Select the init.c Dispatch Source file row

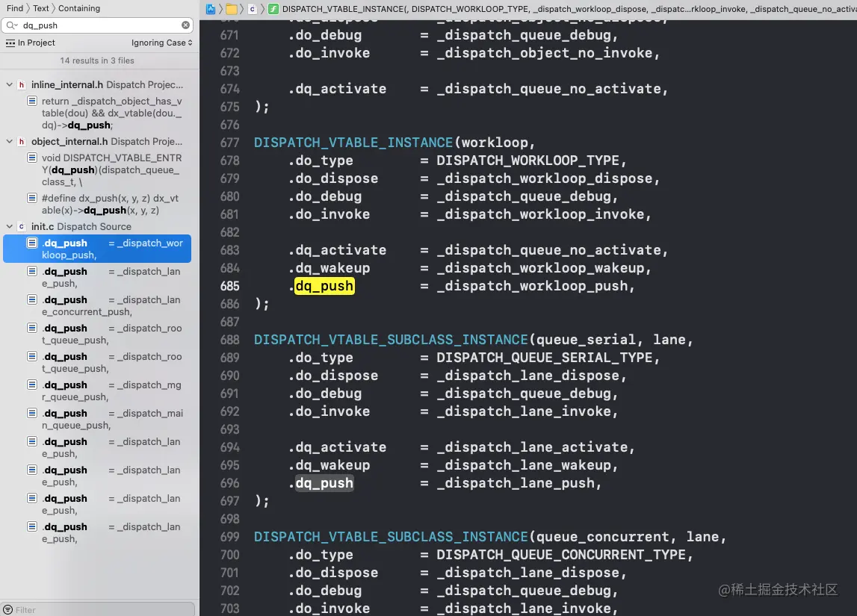click(x=99, y=227)
